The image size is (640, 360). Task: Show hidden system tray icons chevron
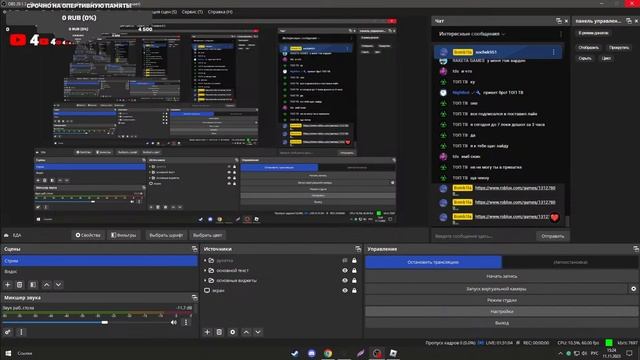[x=560, y=353]
